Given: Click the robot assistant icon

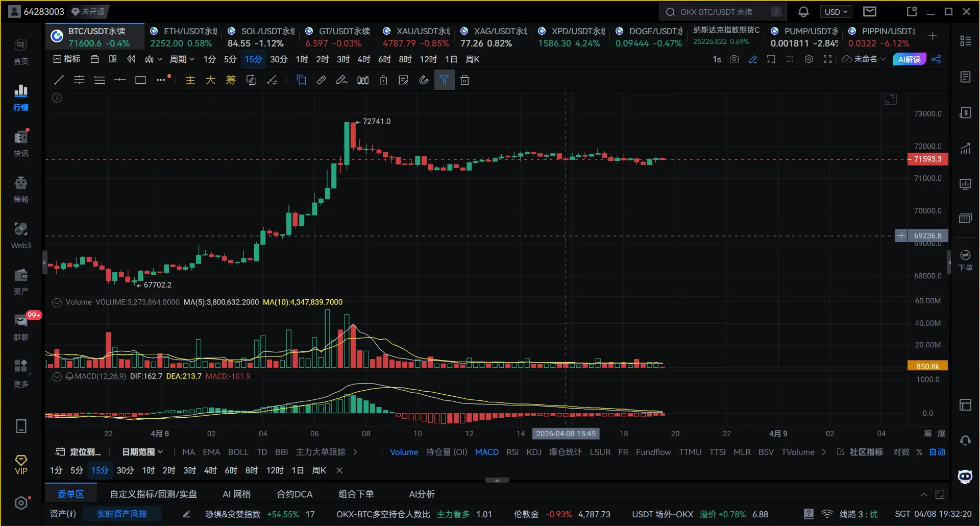Looking at the screenshot, I should point(965,476).
